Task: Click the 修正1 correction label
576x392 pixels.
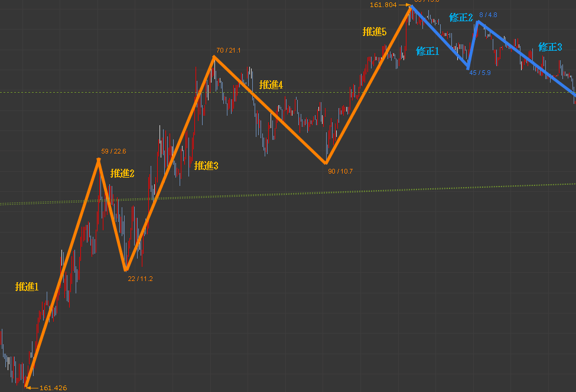Action: click(x=428, y=51)
